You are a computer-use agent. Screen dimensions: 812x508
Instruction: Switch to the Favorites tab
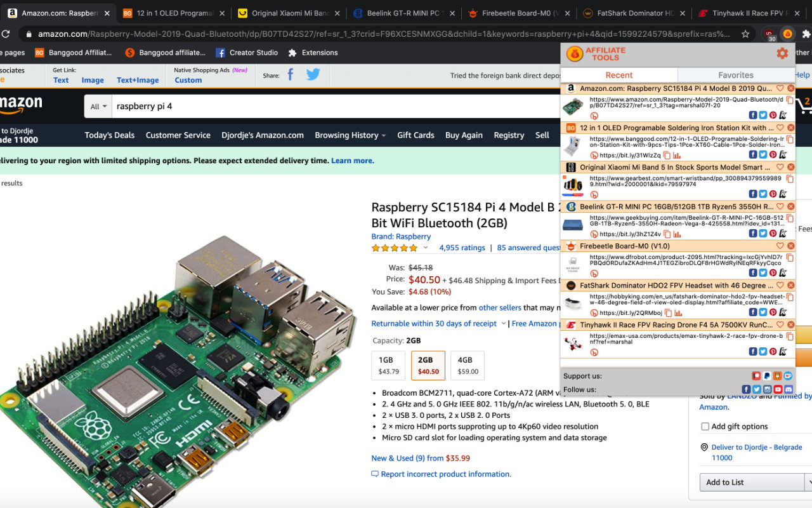[x=736, y=75]
